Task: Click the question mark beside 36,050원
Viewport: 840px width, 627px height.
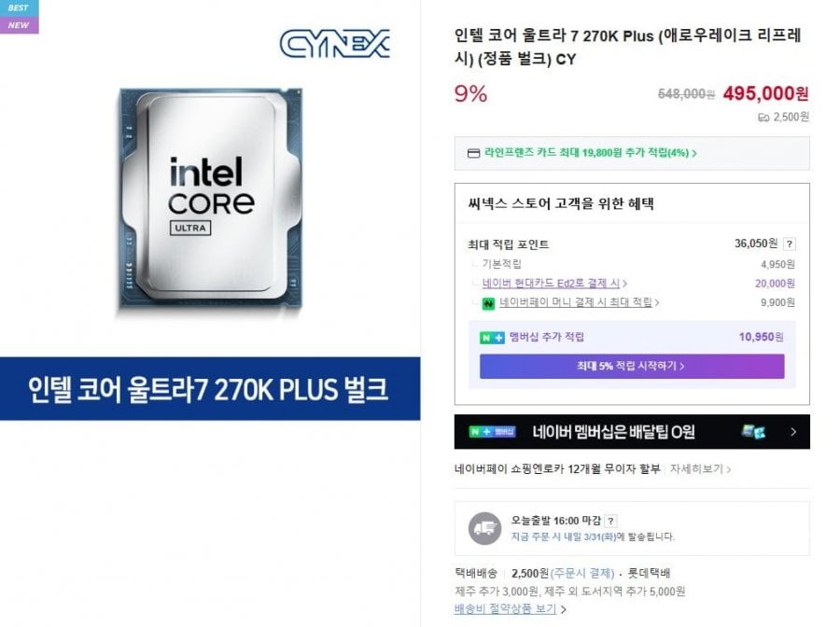Action: pyautogui.click(x=789, y=244)
